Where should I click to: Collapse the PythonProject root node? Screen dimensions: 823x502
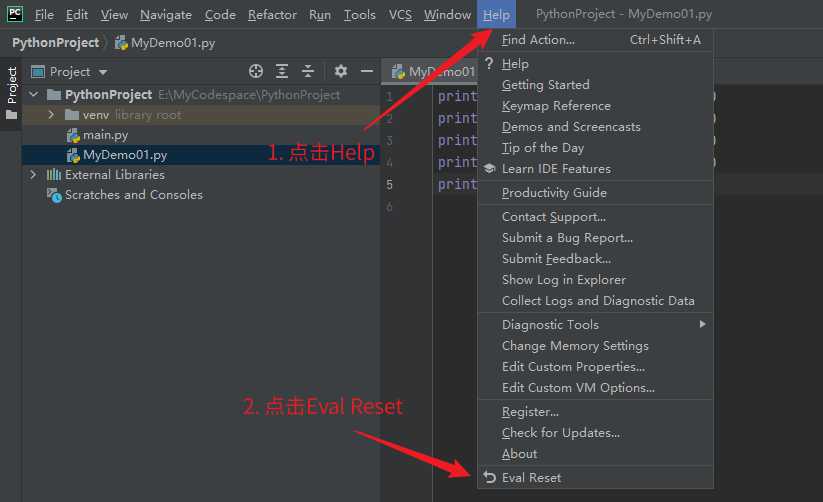[33, 95]
